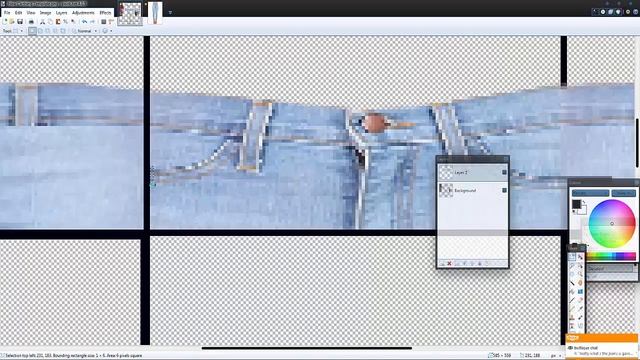Viewport: 640px width, 360px height.
Task: Select the Pan hand tool
Action: [x=580, y=283]
